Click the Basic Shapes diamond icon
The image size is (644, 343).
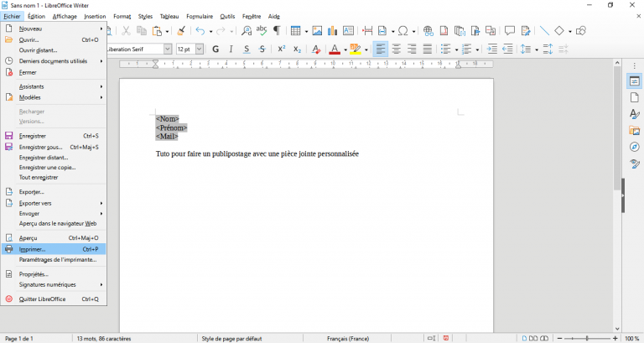pos(559,31)
